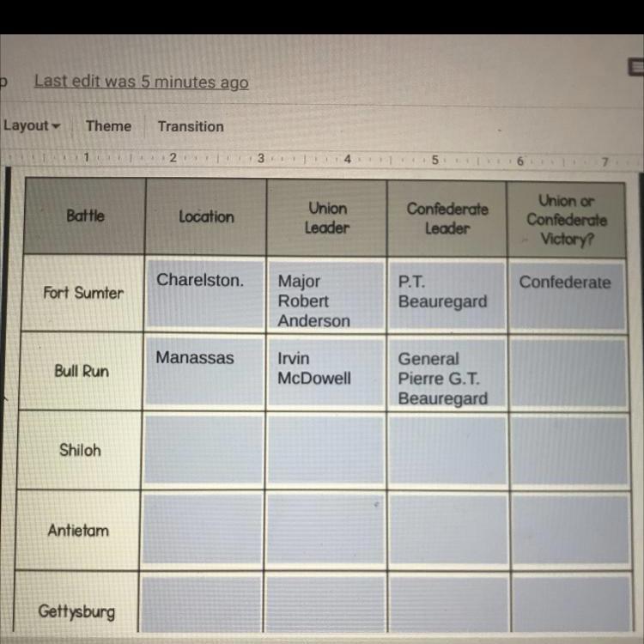Click the empty Confederate Leader cell for Antietam
This screenshot has width=644, height=644.
[448, 531]
